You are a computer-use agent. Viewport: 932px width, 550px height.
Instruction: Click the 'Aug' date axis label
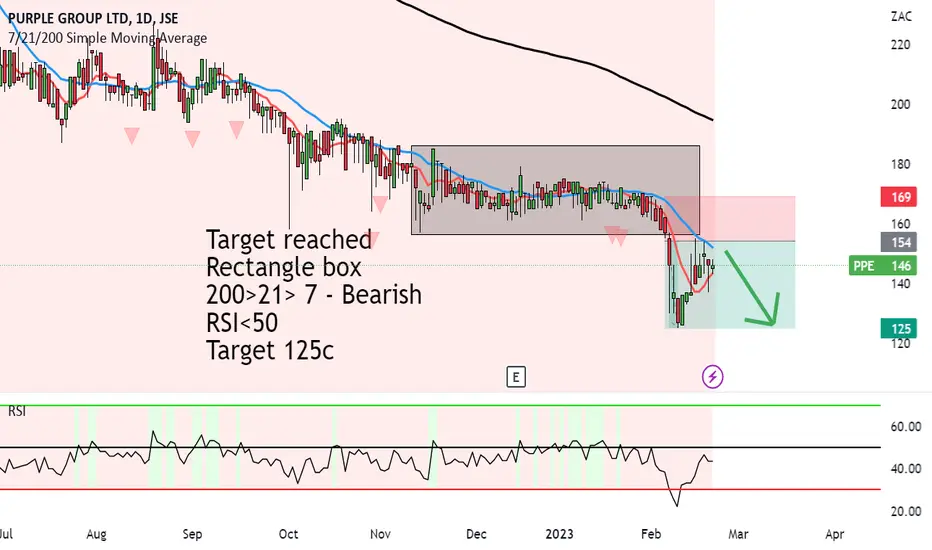coord(96,534)
